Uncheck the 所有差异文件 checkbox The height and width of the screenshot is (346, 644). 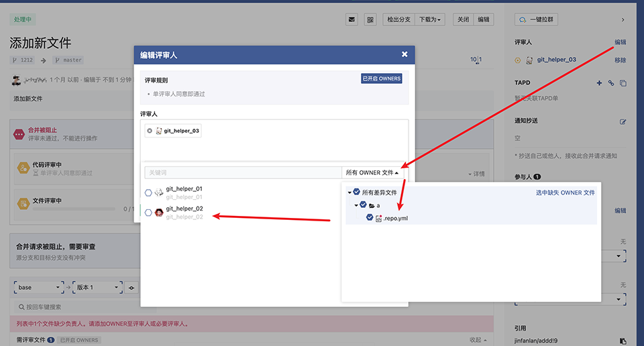pyautogui.click(x=357, y=192)
